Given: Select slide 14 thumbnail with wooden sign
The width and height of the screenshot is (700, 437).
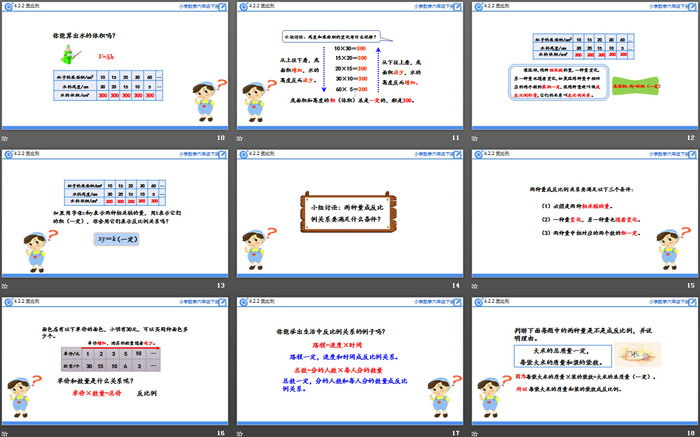Looking at the screenshot, I should (x=350, y=213).
